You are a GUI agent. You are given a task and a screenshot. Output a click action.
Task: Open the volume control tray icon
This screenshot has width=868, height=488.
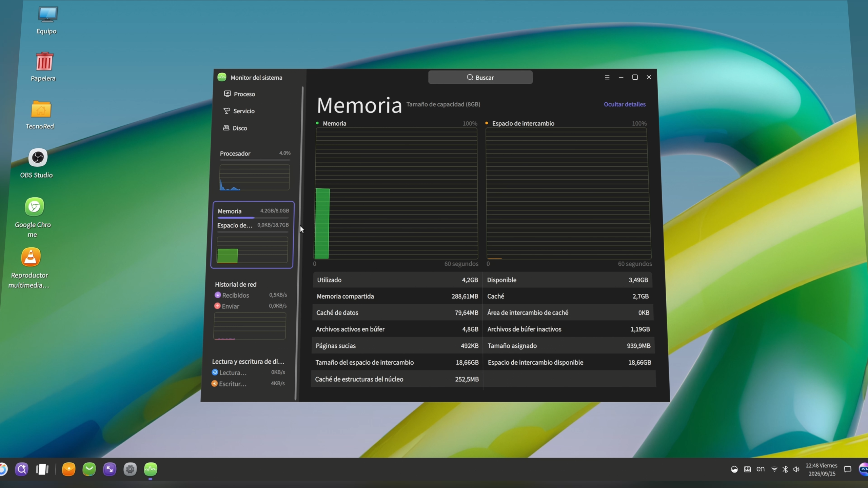point(796,469)
